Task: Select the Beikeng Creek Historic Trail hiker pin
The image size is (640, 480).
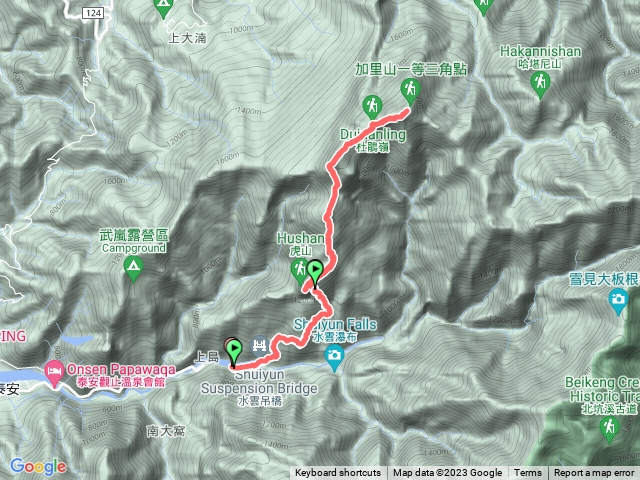Action: [609, 430]
